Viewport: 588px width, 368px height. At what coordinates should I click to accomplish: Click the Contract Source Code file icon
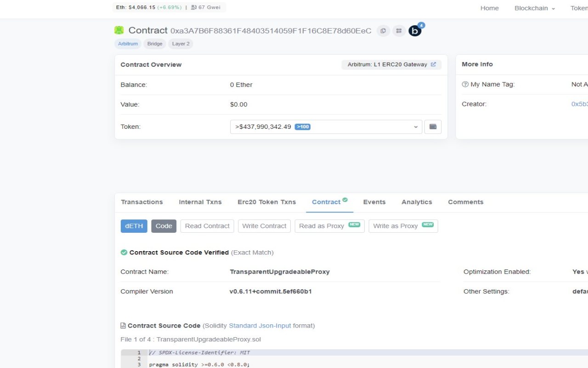point(123,326)
